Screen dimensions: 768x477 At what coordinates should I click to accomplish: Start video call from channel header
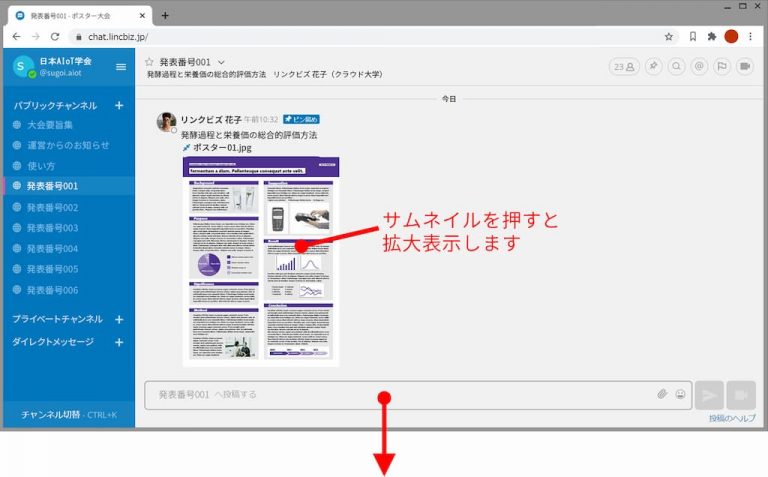click(745, 67)
